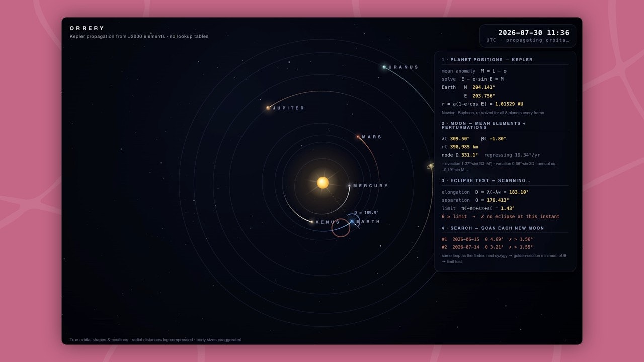The image size is (644, 362).
Task: Click the URANUS label
Action: (404, 67)
